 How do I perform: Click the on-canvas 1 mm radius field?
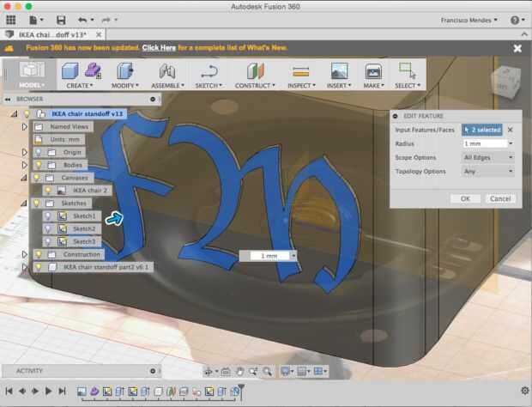coord(269,256)
